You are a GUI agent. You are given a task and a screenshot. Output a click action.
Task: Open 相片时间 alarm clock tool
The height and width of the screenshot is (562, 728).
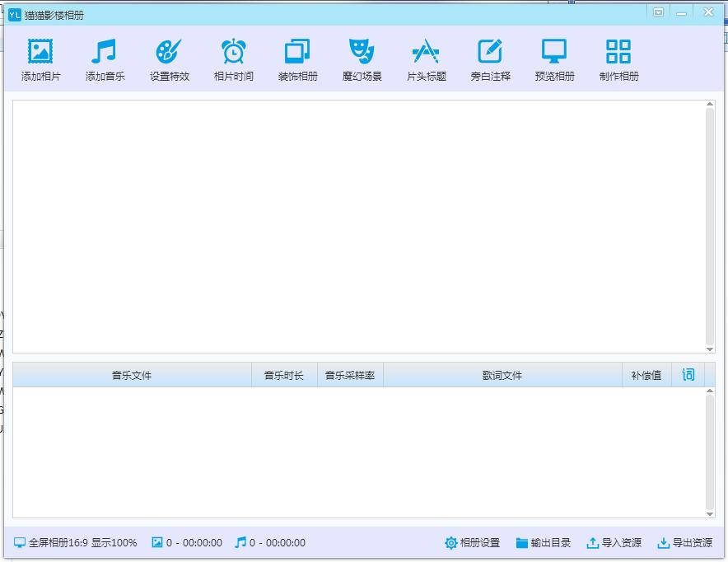pos(233,53)
